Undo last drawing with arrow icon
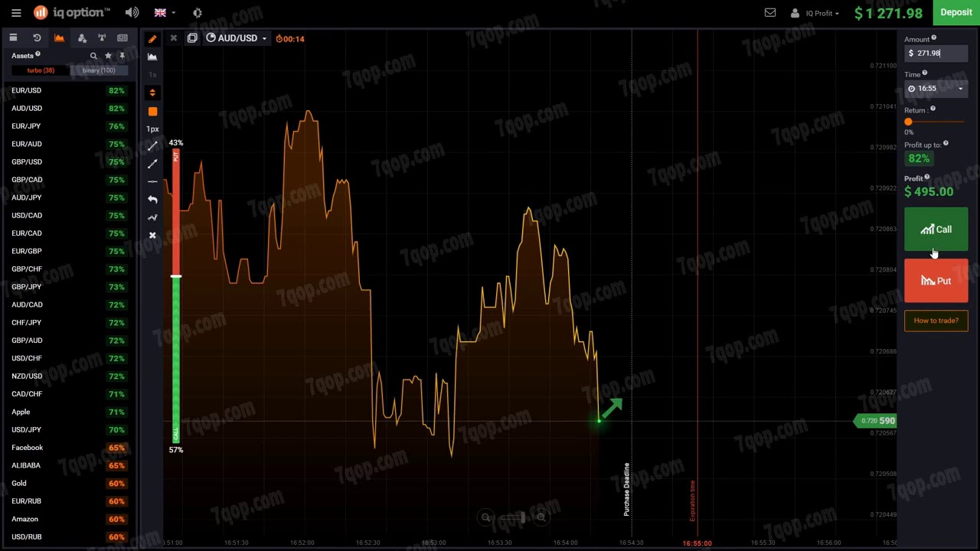 pos(152,199)
